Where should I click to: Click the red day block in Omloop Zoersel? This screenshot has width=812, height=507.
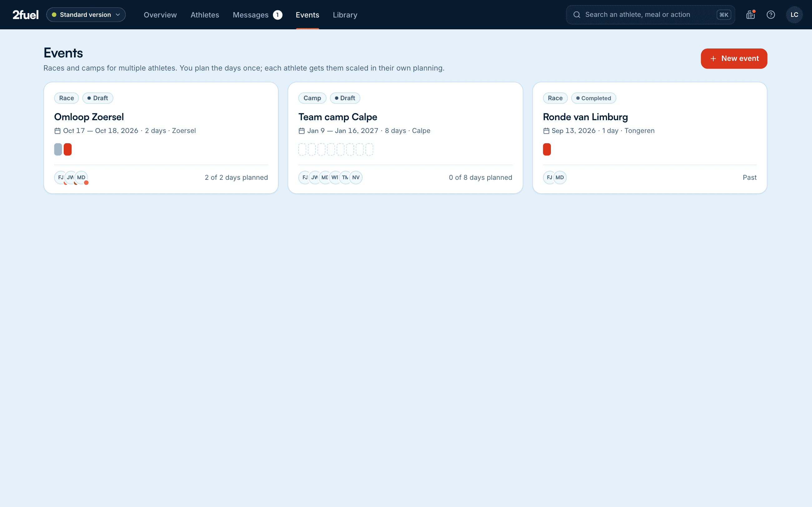point(68,149)
